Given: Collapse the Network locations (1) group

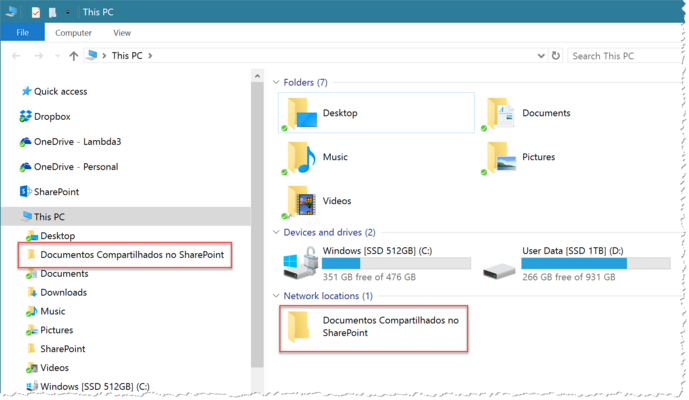Looking at the screenshot, I should 276,296.
